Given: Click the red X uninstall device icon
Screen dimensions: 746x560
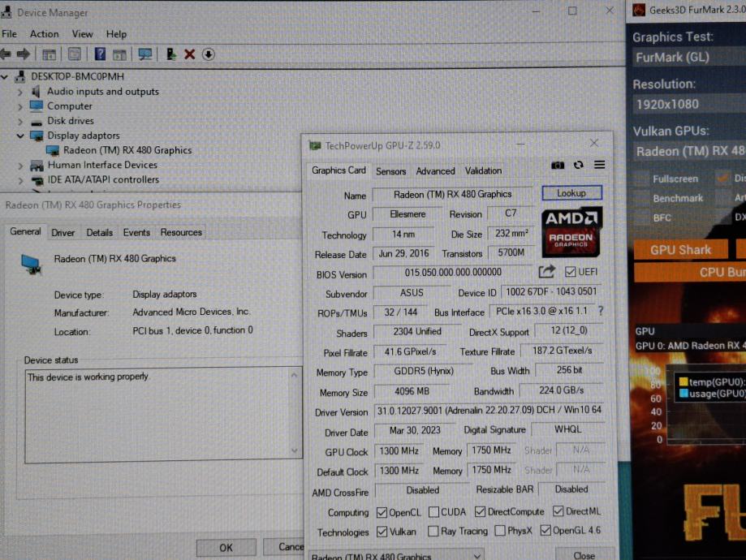Looking at the screenshot, I should click(x=189, y=54).
